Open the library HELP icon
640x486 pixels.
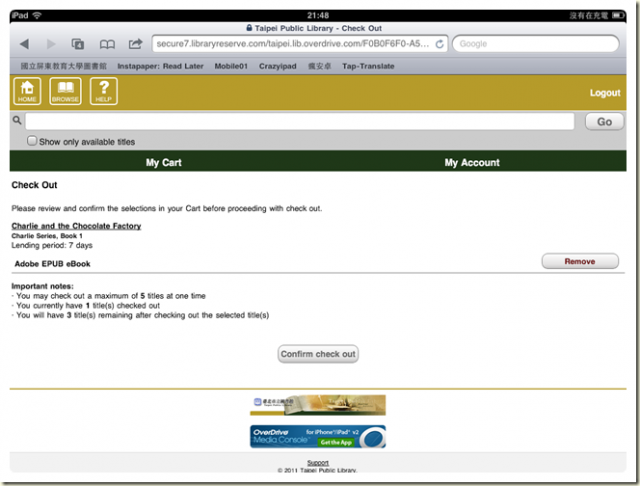coord(104,91)
